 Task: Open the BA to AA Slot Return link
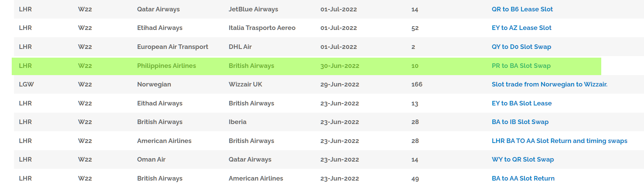(x=523, y=178)
